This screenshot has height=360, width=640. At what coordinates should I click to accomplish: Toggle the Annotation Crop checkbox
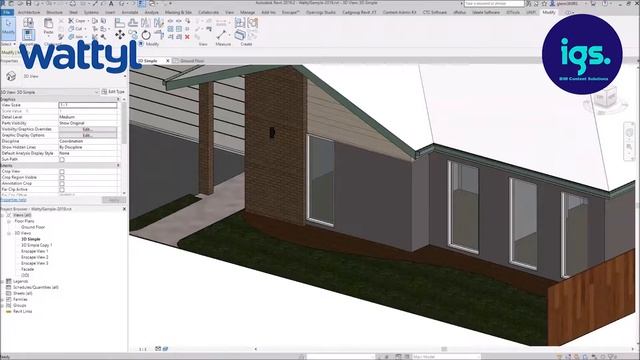62,184
